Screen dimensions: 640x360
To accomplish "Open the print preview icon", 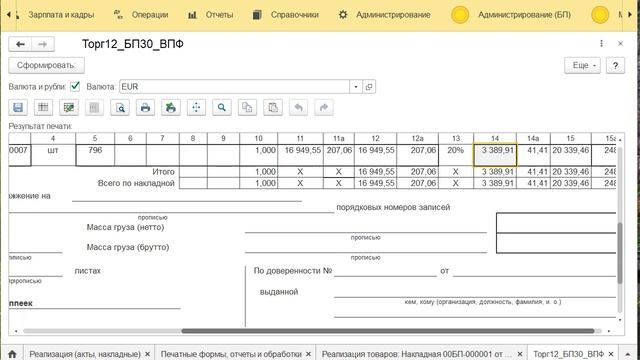I will point(120,108).
